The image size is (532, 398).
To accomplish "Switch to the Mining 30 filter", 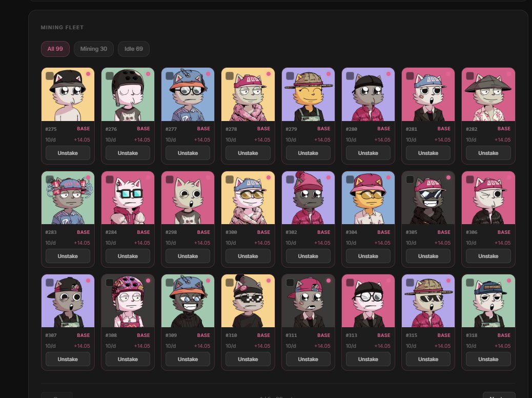I will (94, 49).
